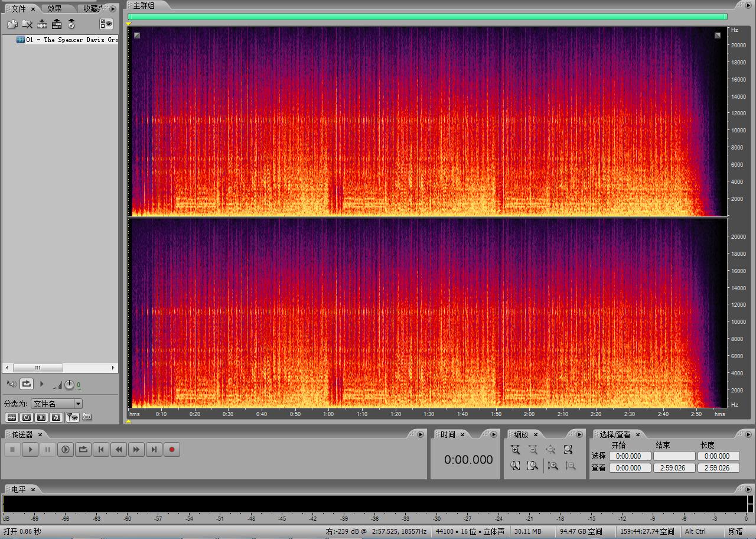Click the close file icon in Files panel
The height and width of the screenshot is (539, 756).
(27, 24)
